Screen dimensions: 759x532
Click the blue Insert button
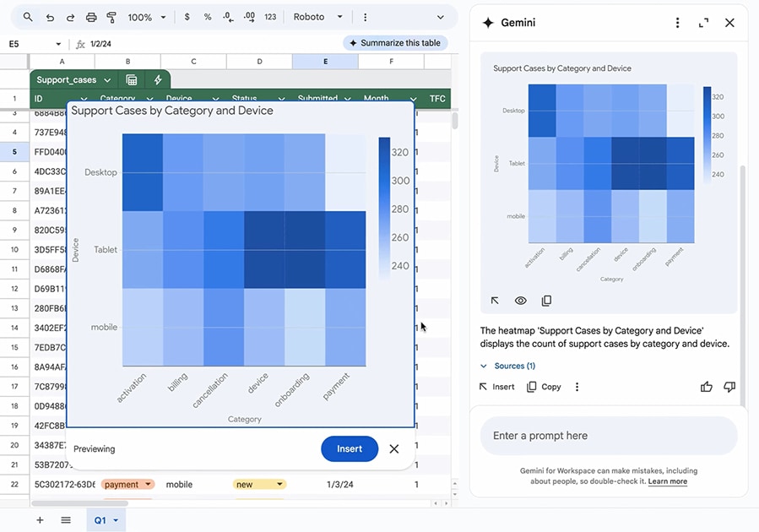click(x=350, y=449)
